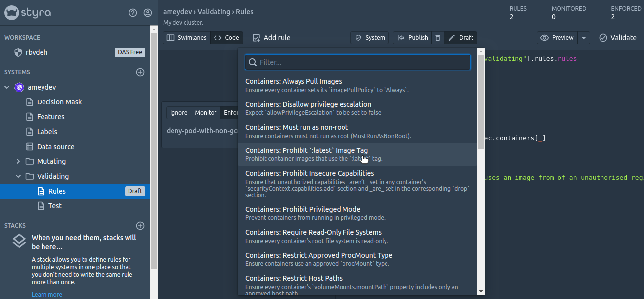
Task: Expand the Mutating folder
Action: [x=18, y=161]
